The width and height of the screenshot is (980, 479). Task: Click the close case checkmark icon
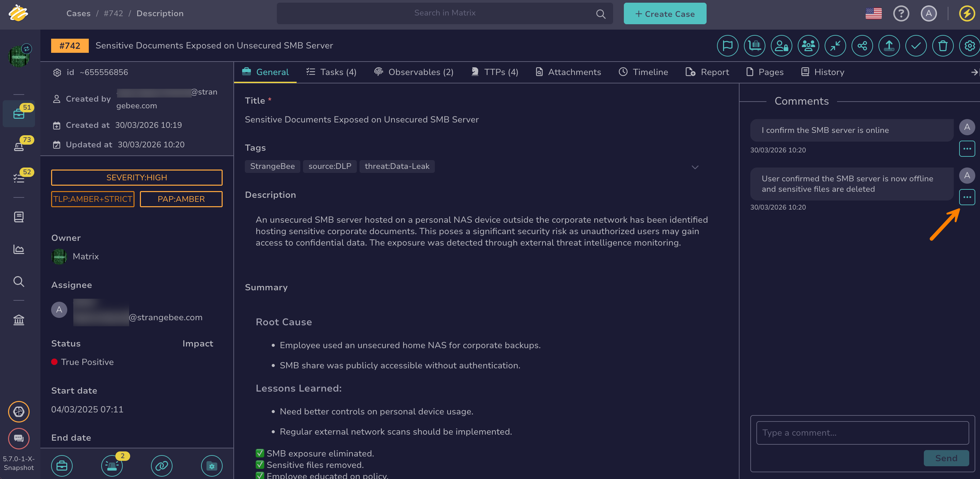pyautogui.click(x=916, y=46)
